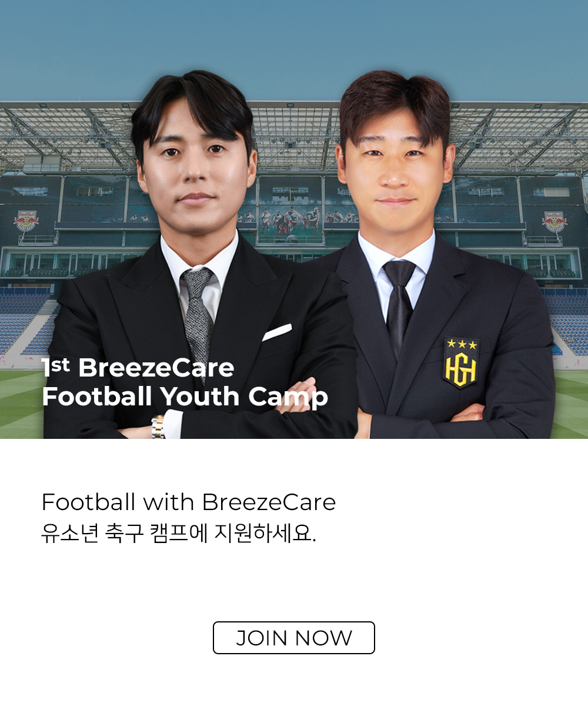Viewport: 588px width, 706px height.
Task: Click the yellow HGH crest badge
Action: (461, 363)
